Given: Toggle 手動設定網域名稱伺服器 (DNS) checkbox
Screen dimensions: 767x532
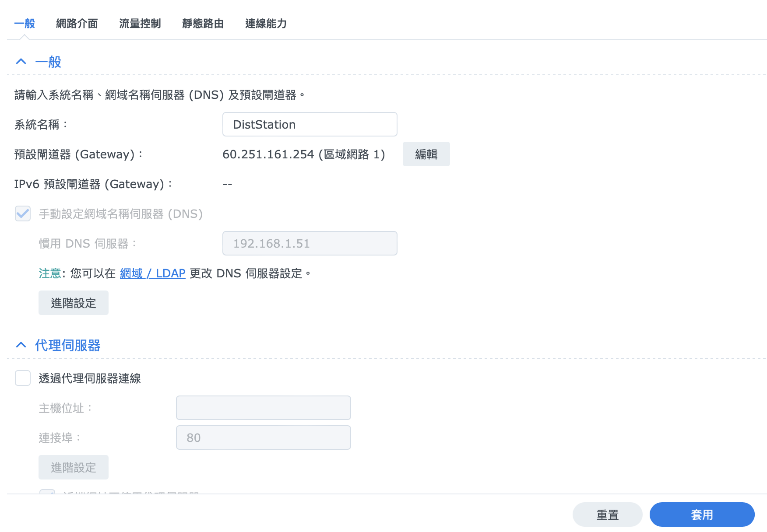Looking at the screenshot, I should coord(23,214).
